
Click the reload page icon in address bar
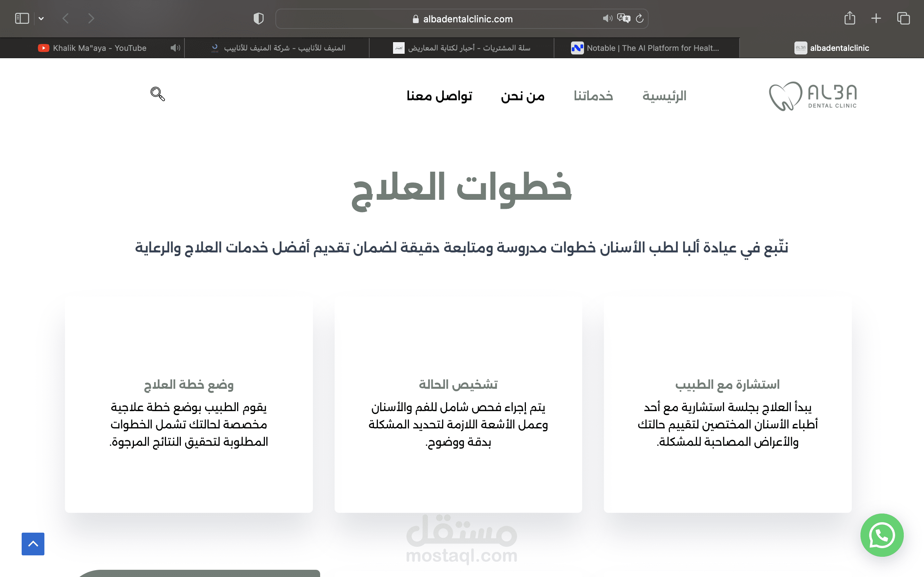click(640, 18)
